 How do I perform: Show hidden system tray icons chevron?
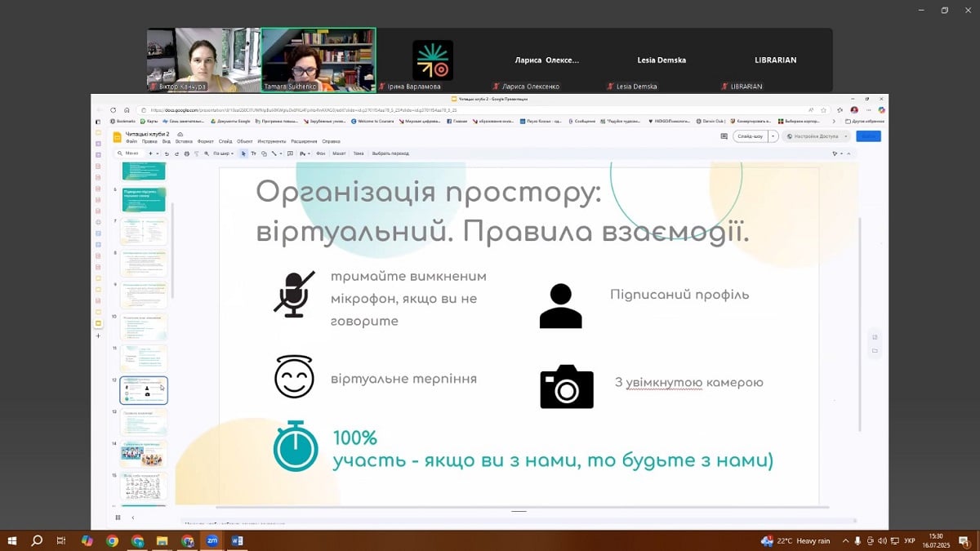click(x=845, y=540)
